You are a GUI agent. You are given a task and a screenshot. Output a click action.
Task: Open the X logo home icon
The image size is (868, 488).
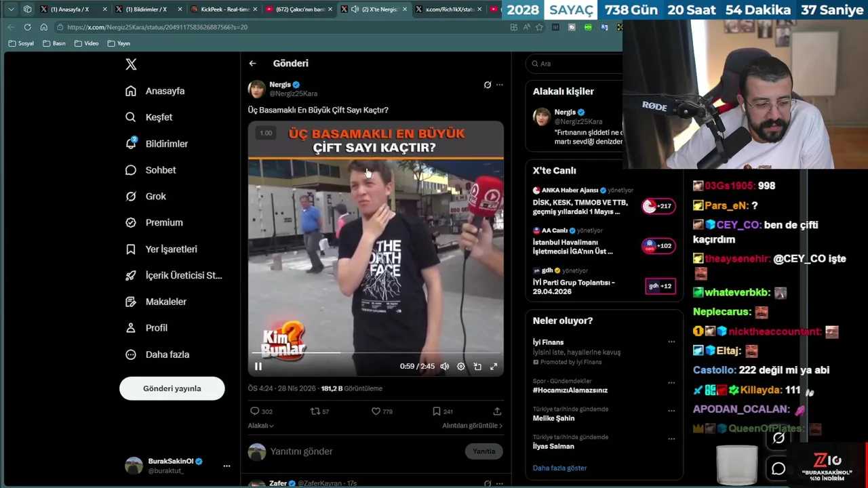pyautogui.click(x=131, y=64)
